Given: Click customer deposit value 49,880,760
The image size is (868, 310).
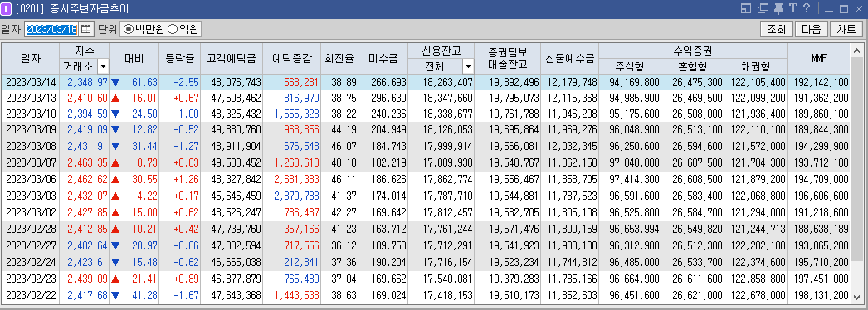Looking at the screenshot, I should (237, 130).
